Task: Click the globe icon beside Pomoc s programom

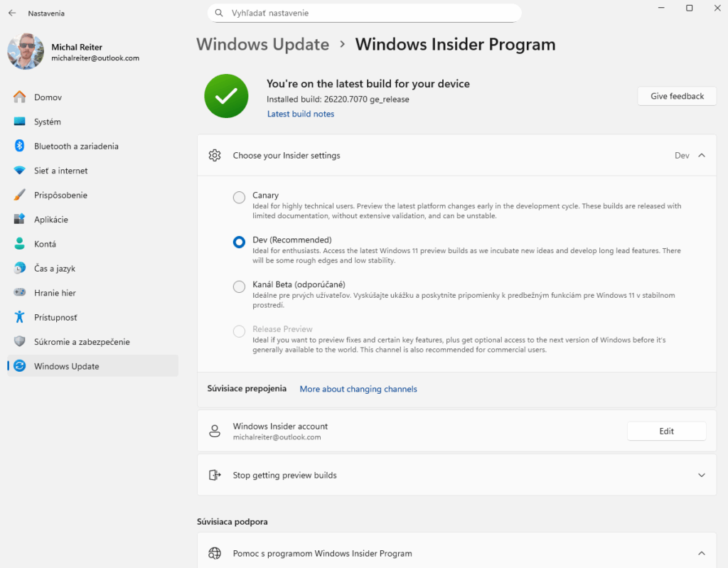Action: pyautogui.click(x=215, y=552)
